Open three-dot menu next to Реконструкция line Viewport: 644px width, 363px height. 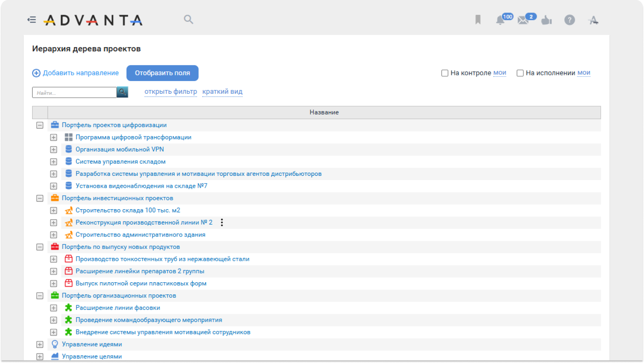[222, 223]
